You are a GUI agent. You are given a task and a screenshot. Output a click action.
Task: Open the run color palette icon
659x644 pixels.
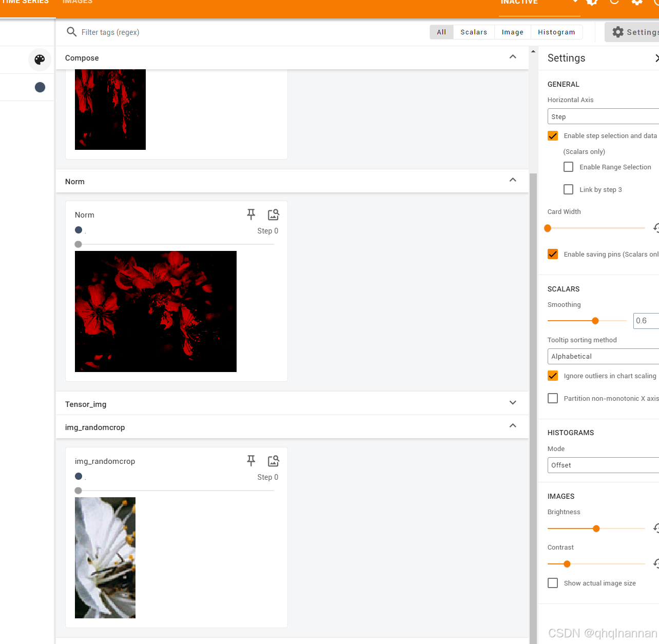click(40, 60)
